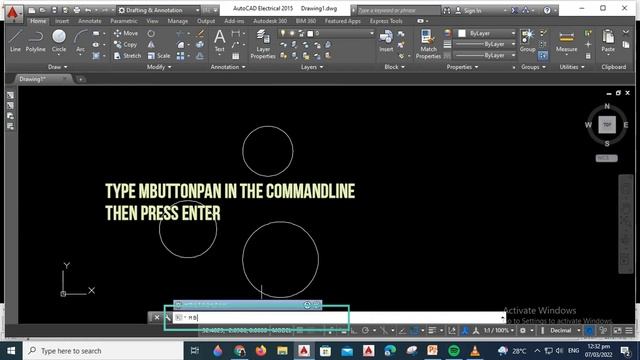Click the Plot printer icon
Screen dimensions: 640x360
[x=76, y=10]
